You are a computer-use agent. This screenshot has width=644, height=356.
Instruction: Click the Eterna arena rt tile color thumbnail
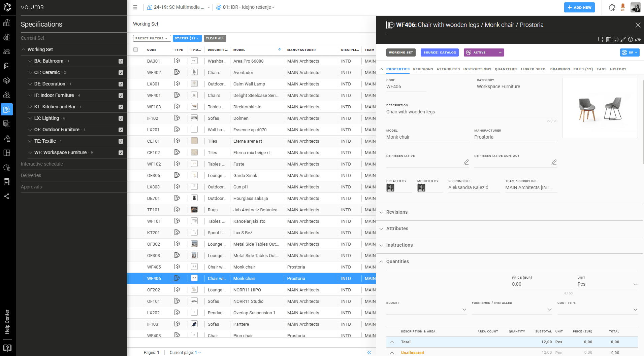pyautogui.click(x=194, y=141)
